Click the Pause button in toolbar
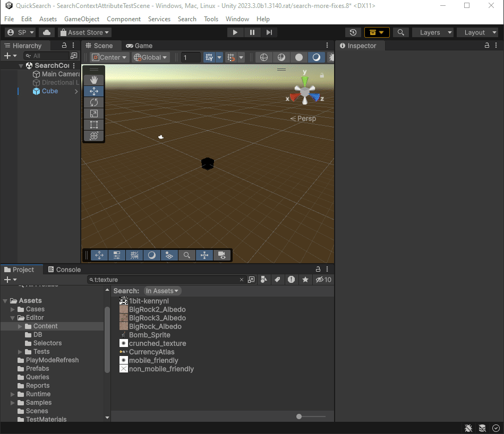Screen dimensions: 504x434 252,32
